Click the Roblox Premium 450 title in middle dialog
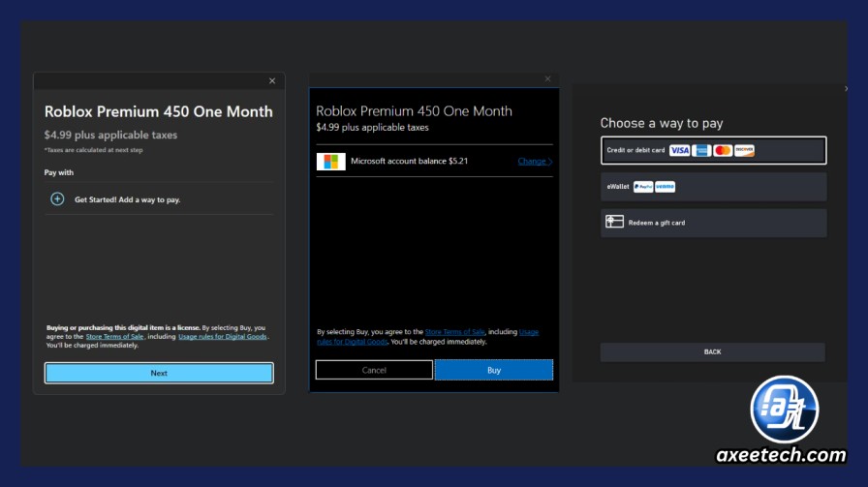Image resolution: width=868 pixels, height=487 pixels. point(414,111)
